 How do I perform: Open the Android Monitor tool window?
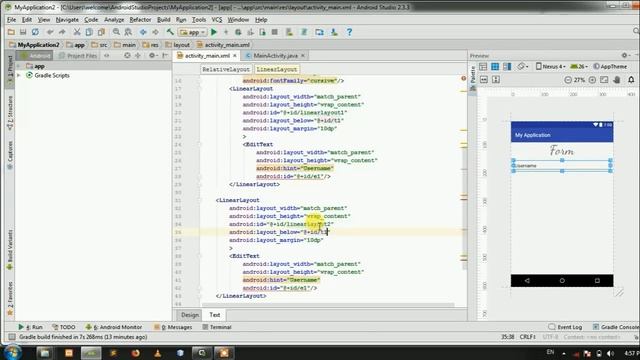click(x=113, y=327)
